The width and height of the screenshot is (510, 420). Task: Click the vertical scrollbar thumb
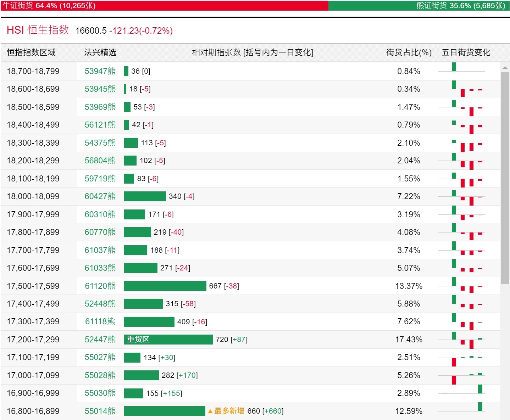coord(505,178)
